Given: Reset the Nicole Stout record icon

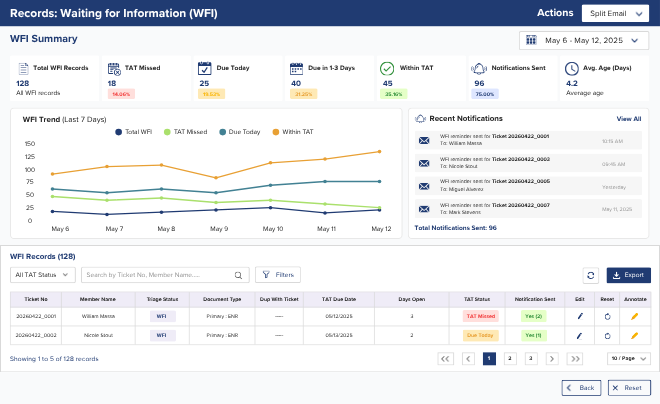Looking at the screenshot, I should tap(607, 336).
